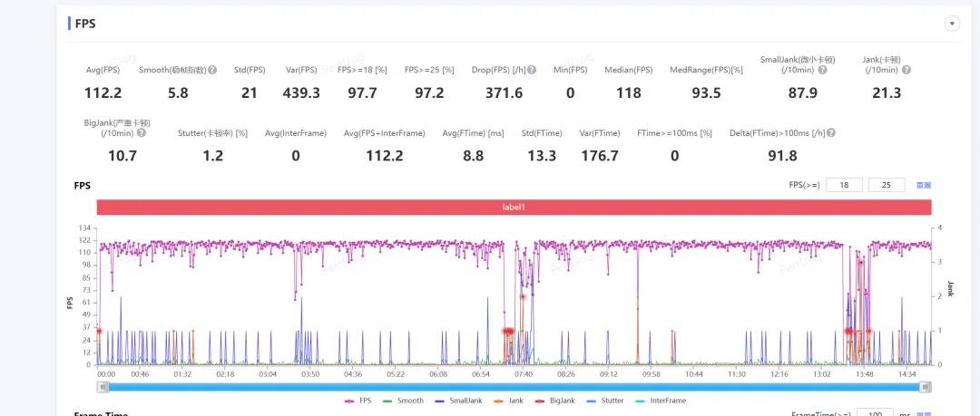This screenshot has height=416, width=980.
Task: Click MedRange(FPS) value 93.5
Action: click(706, 93)
